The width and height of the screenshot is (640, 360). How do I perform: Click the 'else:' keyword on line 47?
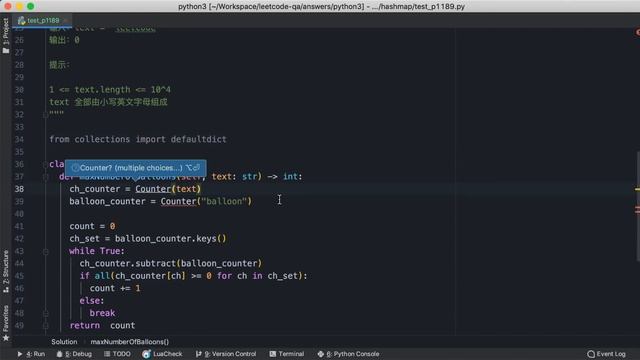92,300
